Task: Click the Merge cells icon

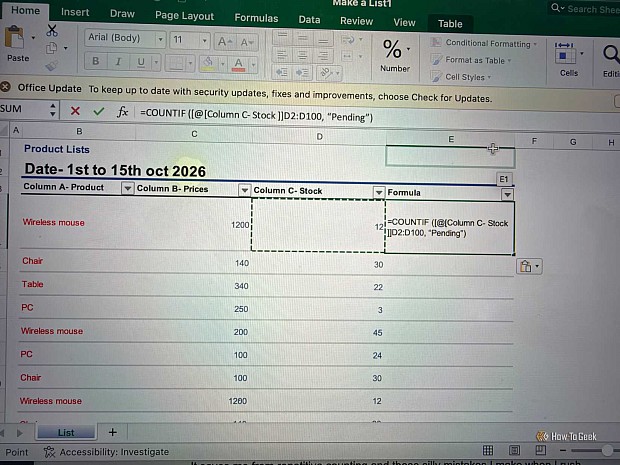Action: click(x=348, y=57)
